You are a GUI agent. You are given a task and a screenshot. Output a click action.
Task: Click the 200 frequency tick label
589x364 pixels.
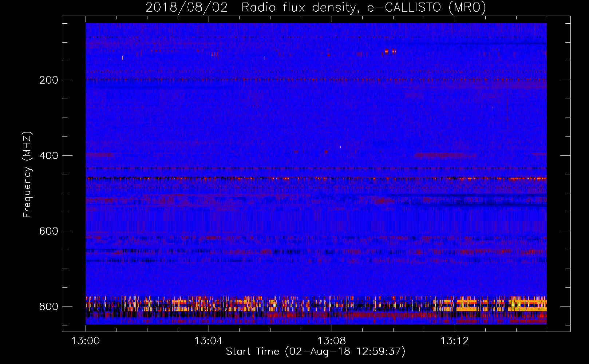coord(49,80)
